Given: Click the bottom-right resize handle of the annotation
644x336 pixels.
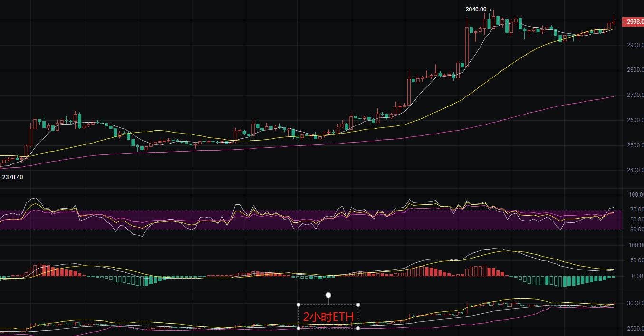Looking at the screenshot, I should coord(358,328).
